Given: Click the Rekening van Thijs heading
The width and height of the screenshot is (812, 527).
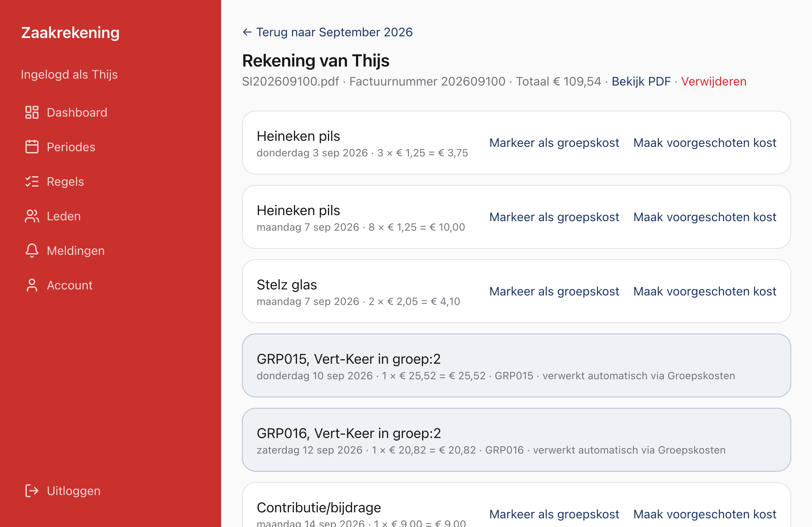Looking at the screenshot, I should pos(316,61).
